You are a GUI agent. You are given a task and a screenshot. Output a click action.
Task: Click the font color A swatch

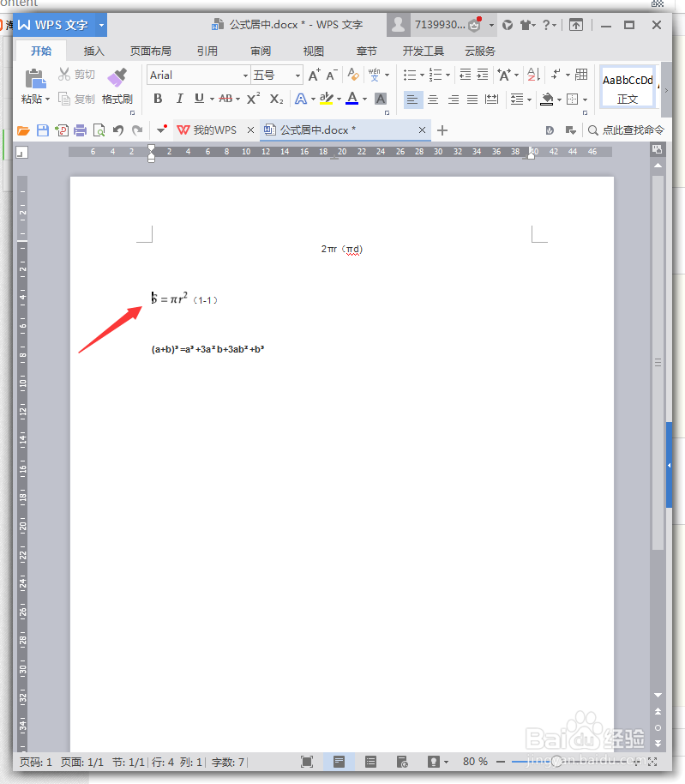pyautogui.click(x=352, y=98)
